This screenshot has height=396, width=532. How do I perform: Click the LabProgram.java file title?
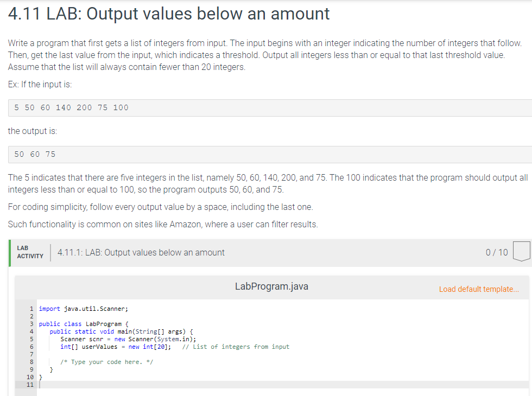[x=271, y=286]
